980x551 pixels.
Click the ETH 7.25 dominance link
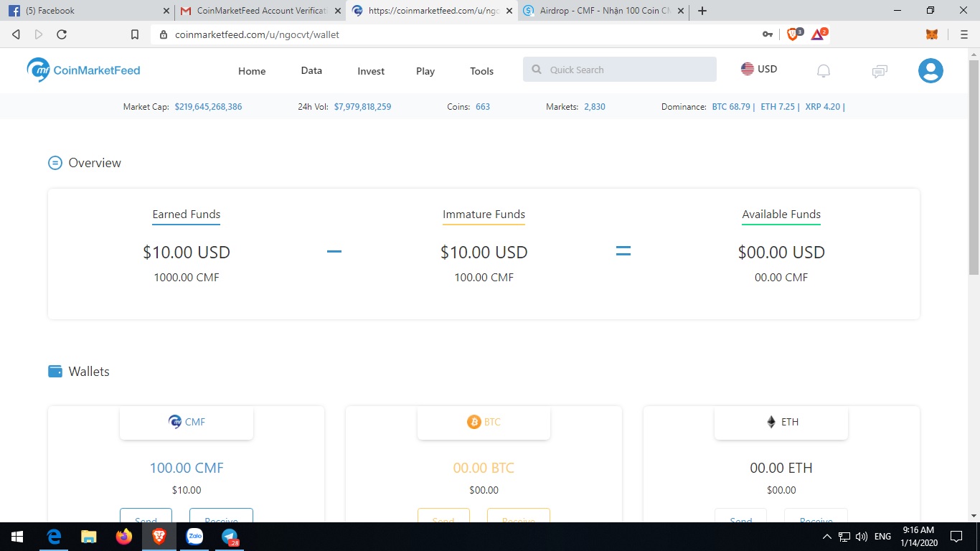click(x=778, y=107)
